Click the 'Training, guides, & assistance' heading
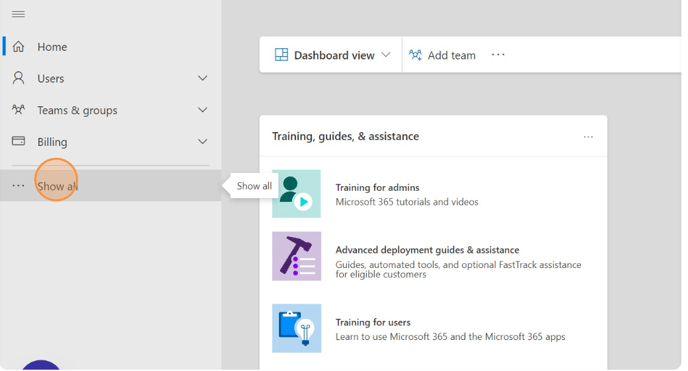The width and height of the screenshot is (688, 371). point(345,136)
